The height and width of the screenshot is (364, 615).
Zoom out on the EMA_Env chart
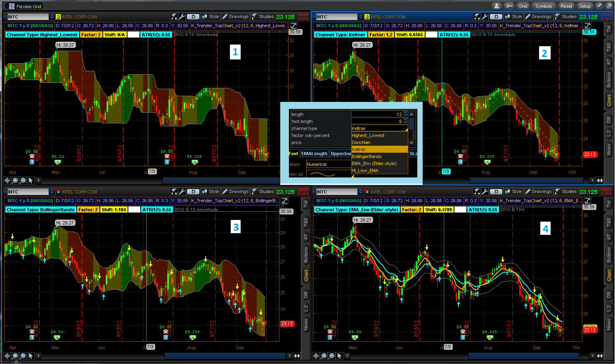[332, 356]
